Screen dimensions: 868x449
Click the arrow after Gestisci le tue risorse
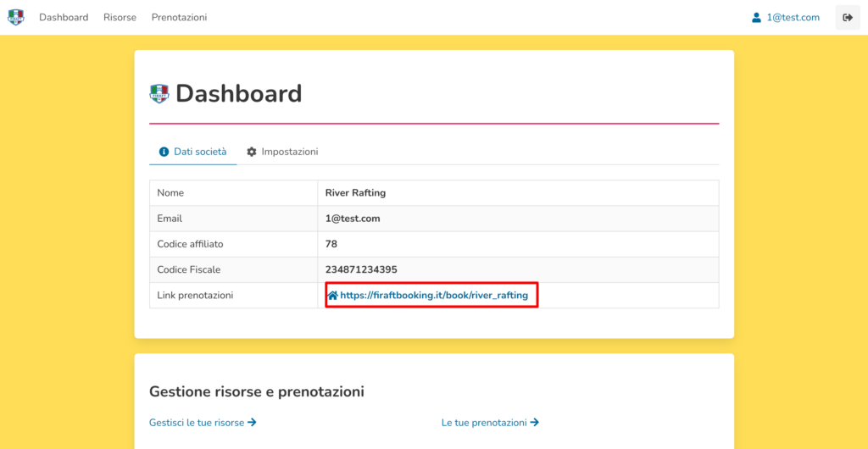pos(252,422)
